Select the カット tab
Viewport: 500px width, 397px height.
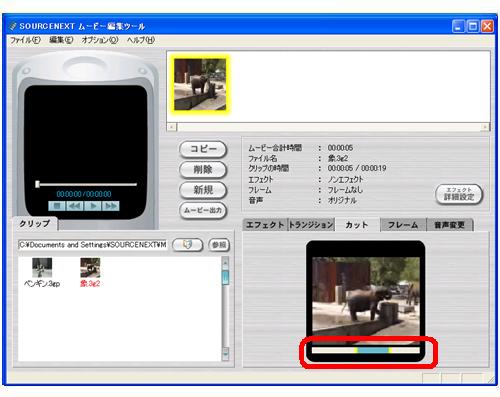[357, 225]
